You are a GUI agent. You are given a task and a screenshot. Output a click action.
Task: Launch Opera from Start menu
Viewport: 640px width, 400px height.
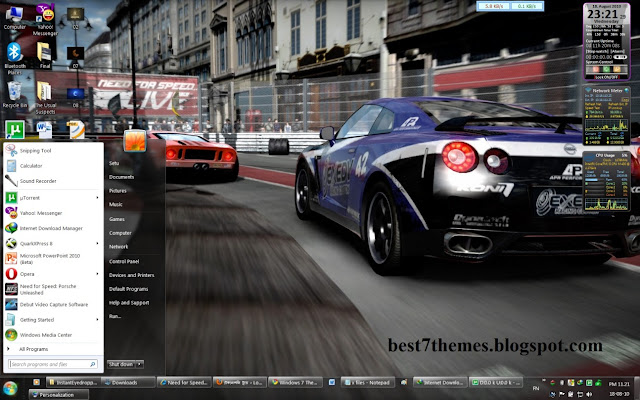[x=52, y=274]
